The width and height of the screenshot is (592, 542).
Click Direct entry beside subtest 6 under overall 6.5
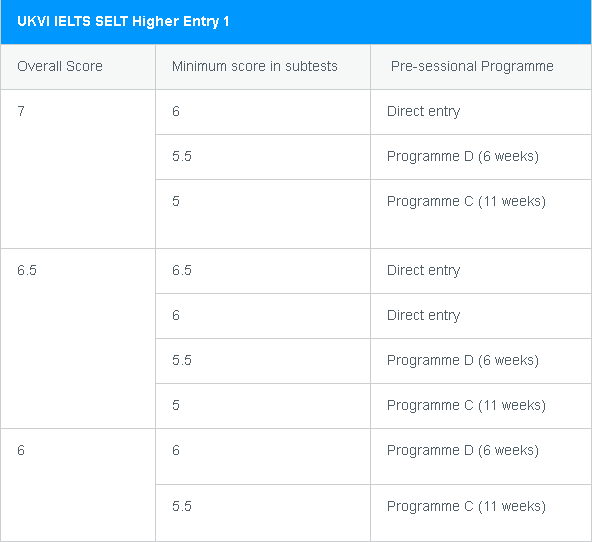[424, 315]
